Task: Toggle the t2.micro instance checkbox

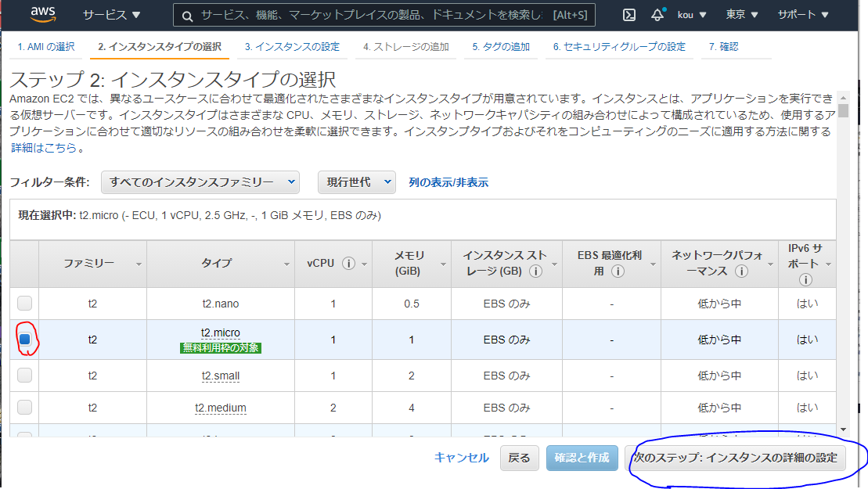Action: pos(24,339)
